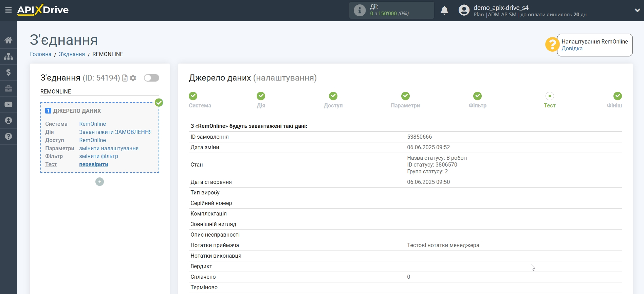Click the Вердикт row label

click(x=201, y=266)
